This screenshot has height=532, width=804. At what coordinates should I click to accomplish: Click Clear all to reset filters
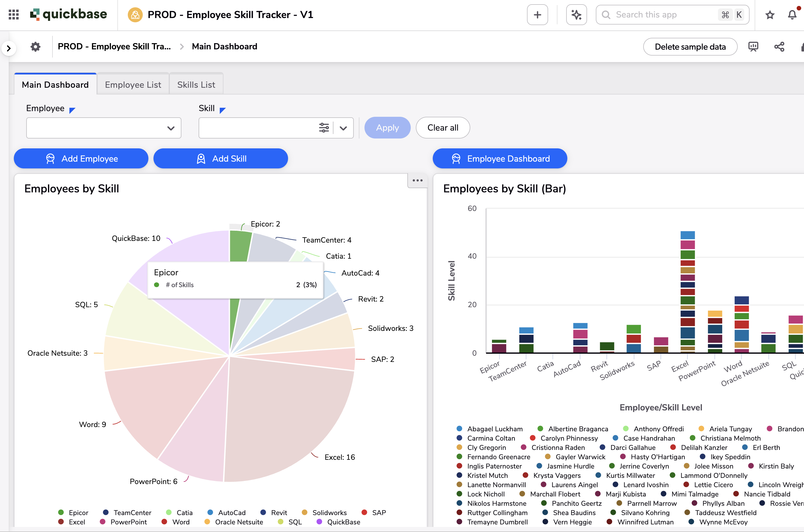(443, 127)
